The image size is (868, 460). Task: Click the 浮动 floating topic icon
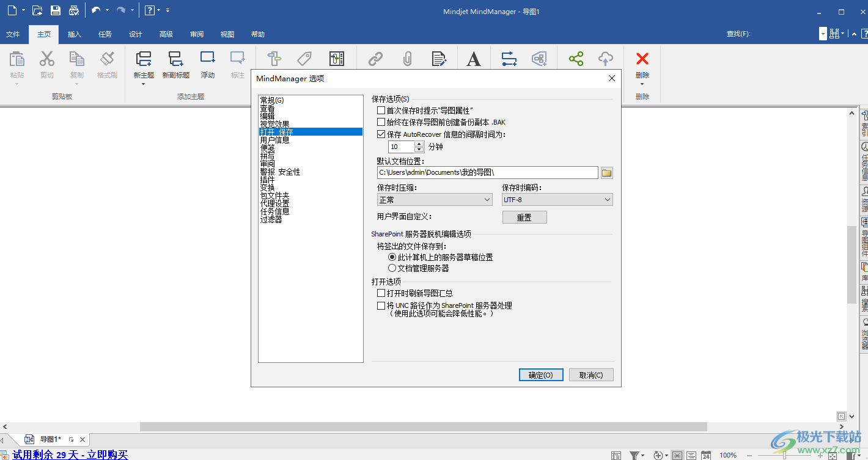click(208, 58)
